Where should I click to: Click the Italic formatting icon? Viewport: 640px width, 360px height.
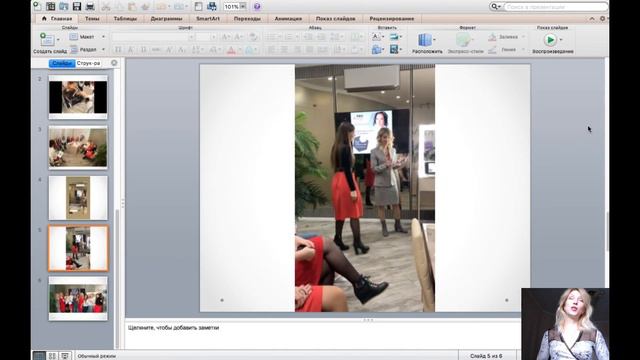[131, 50]
